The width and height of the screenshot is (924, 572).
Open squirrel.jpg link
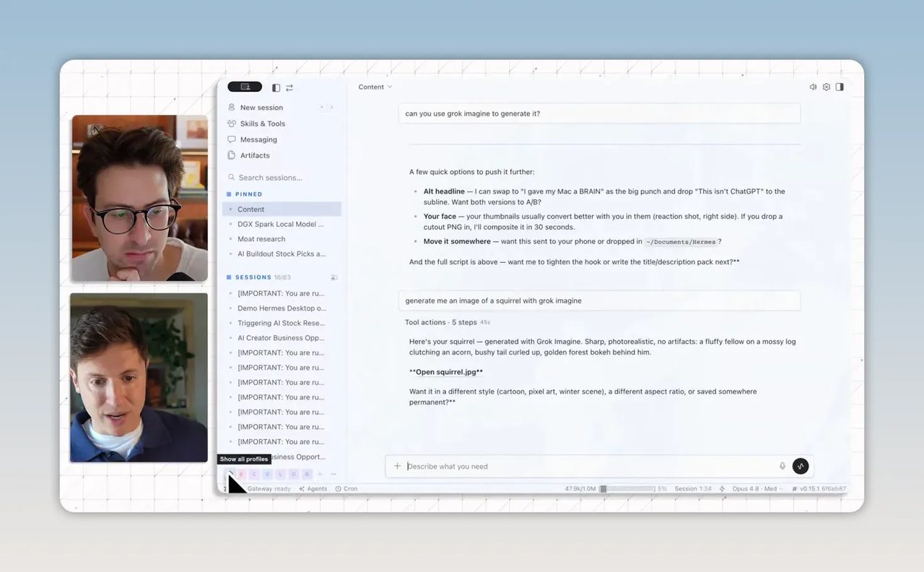[x=446, y=372]
